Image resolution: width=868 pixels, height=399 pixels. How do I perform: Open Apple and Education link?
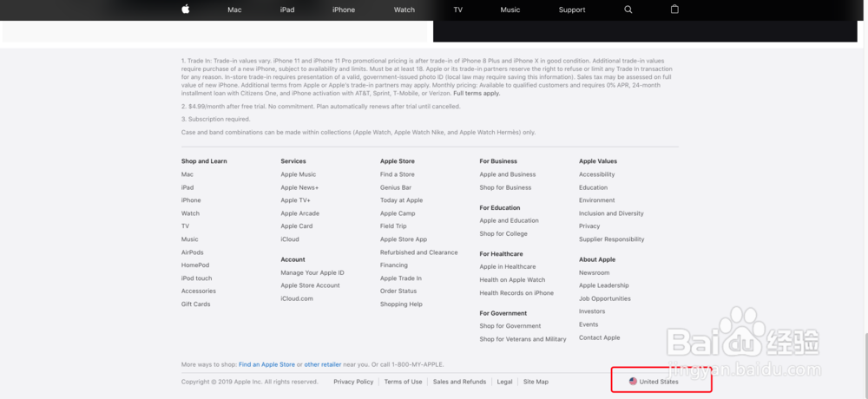click(510, 221)
